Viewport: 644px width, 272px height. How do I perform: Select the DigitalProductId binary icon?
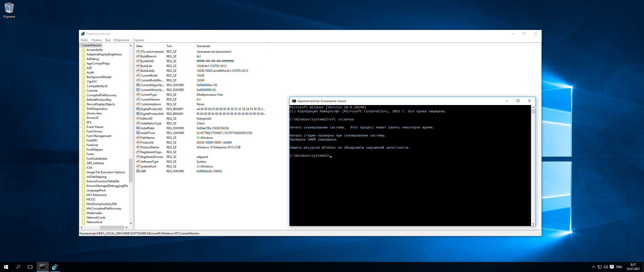point(138,109)
